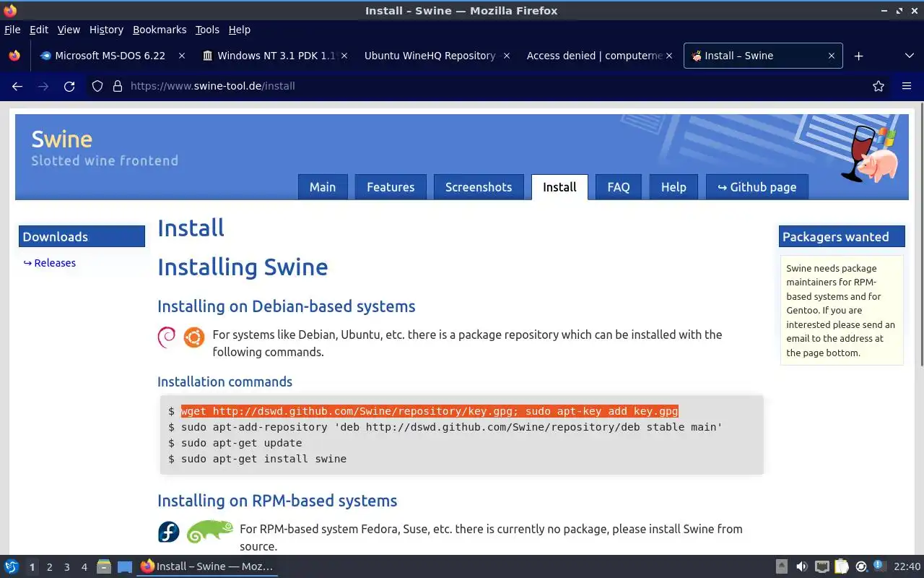This screenshot has height=578, width=924.
Task: Open the notification alert tray icon
Action: [879, 566]
